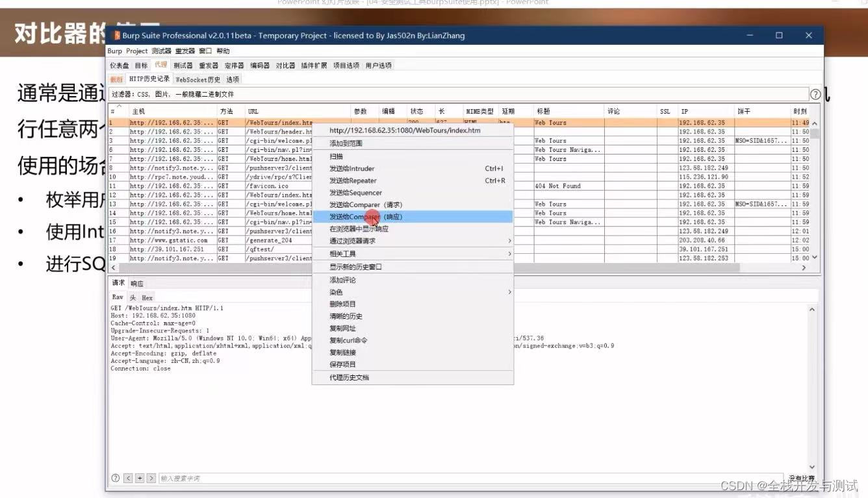Switch to the 响应 message tab

136,284
